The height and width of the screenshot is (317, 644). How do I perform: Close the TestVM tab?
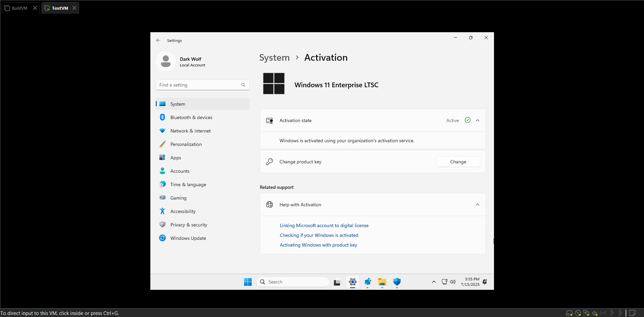(75, 8)
